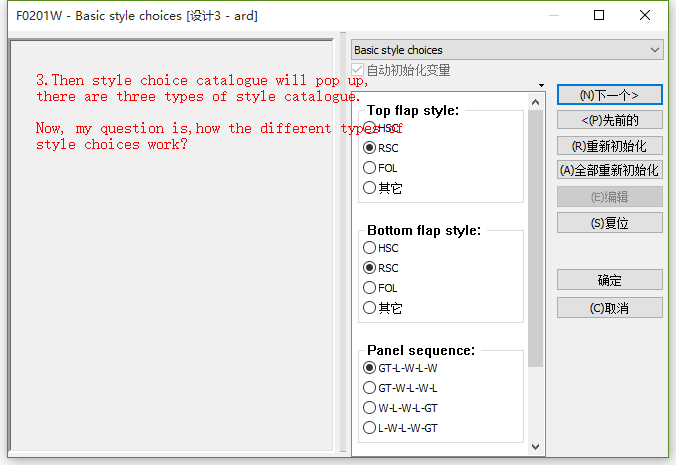Close the Basic style choices window
The width and height of the screenshot is (676, 465).
pos(644,15)
